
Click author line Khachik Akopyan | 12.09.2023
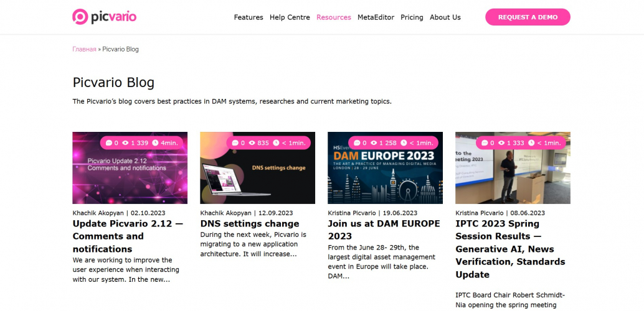(x=247, y=213)
